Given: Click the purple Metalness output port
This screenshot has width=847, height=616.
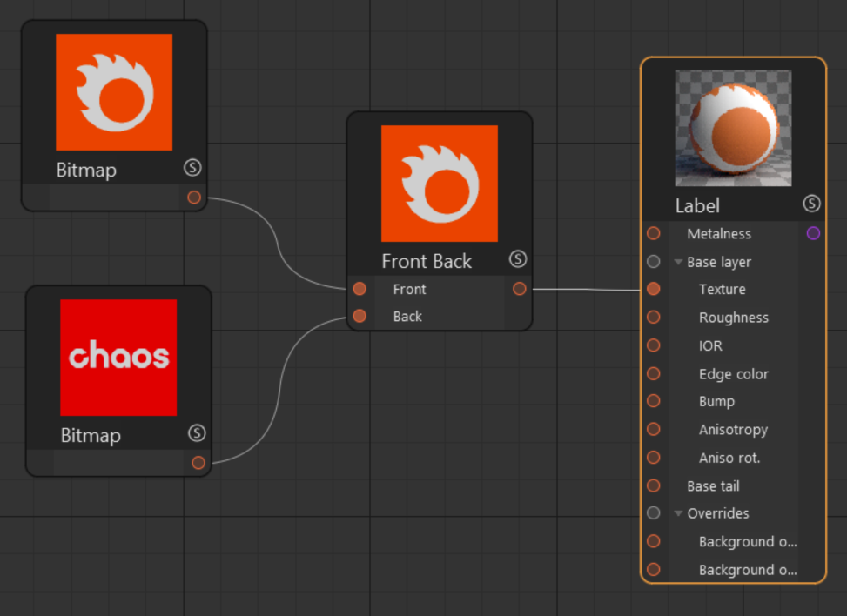Looking at the screenshot, I should 813,233.
